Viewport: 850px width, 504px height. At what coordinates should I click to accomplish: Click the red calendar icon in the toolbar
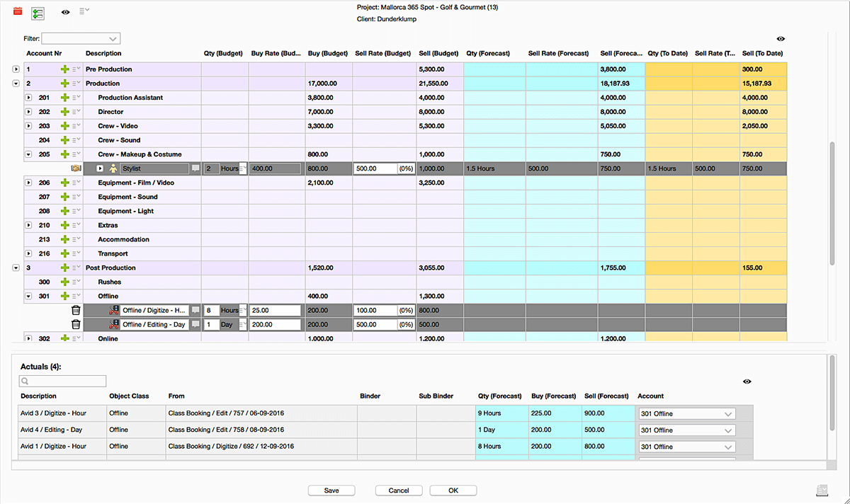coord(17,12)
